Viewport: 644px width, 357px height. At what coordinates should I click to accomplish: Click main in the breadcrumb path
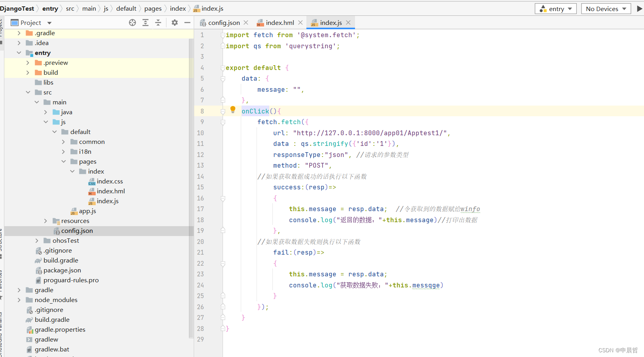tap(89, 8)
